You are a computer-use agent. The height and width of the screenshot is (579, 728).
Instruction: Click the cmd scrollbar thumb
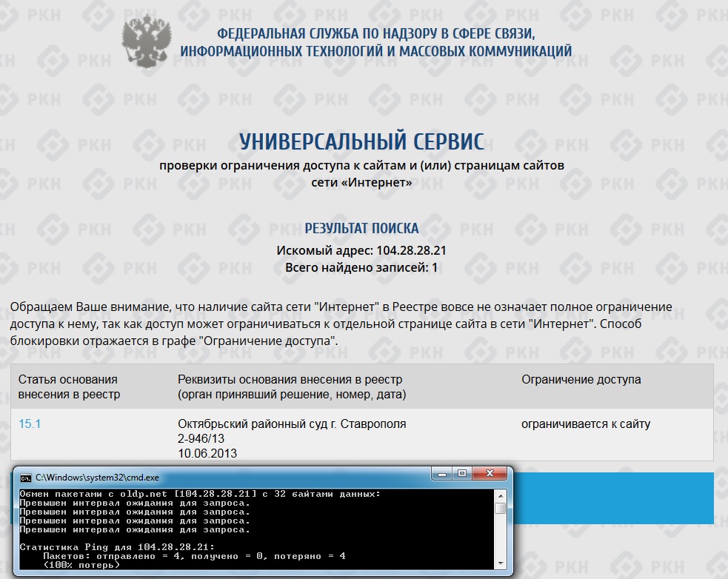501,509
